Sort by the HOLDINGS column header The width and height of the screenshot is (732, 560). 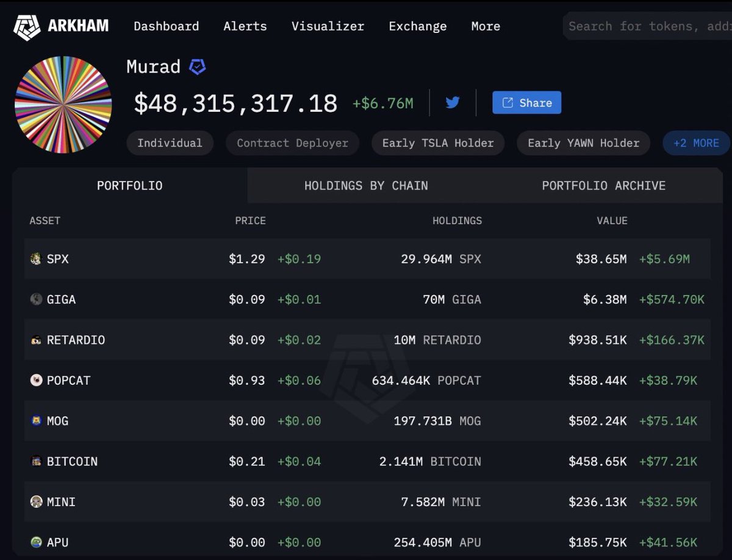(457, 221)
